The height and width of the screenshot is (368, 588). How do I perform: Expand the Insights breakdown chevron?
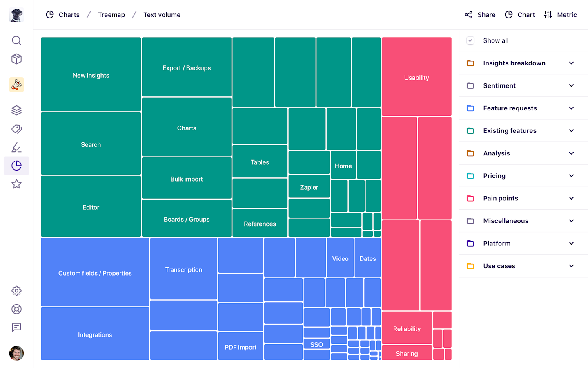pyautogui.click(x=571, y=63)
